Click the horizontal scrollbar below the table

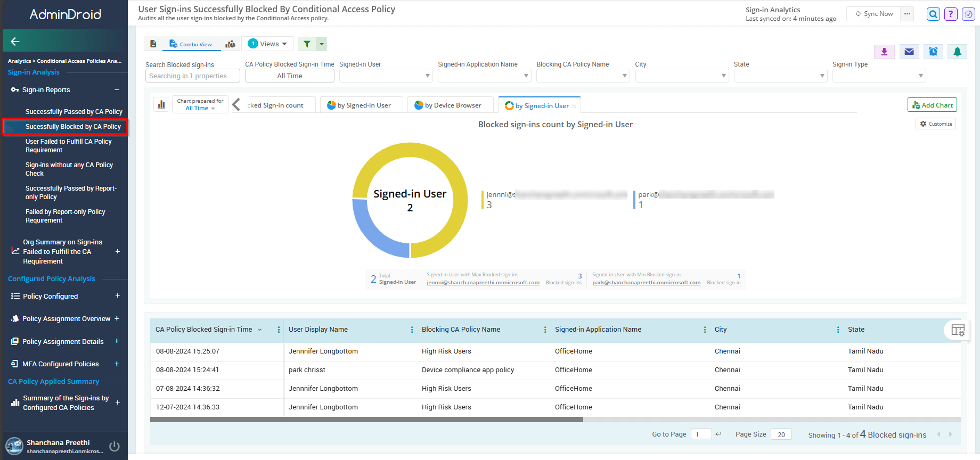(x=366, y=420)
